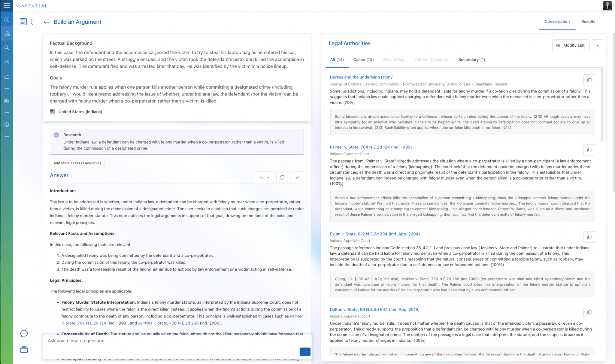Click the link icon beside the Answer
The width and height of the screenshot is (615, 364).
pos(297,177)
